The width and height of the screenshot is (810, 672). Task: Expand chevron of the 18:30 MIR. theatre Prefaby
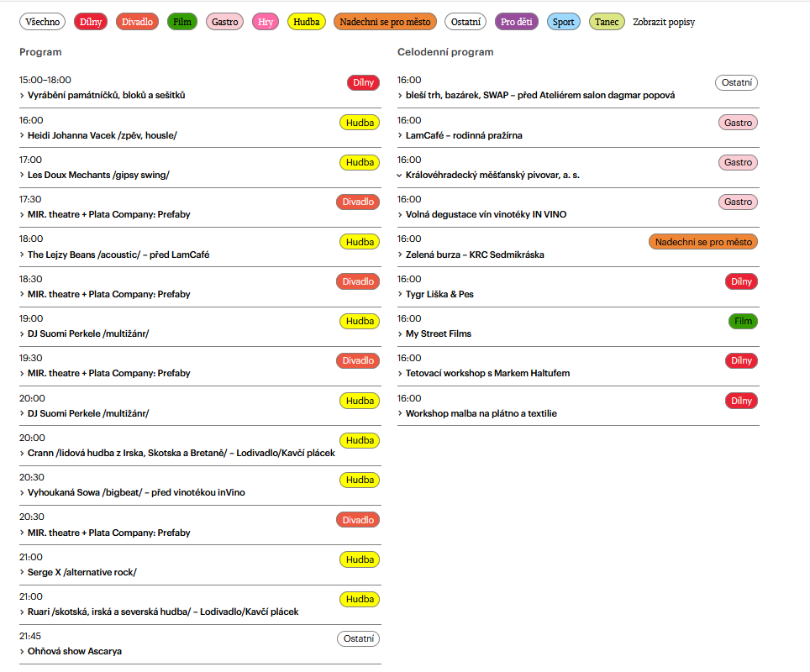[x=22, y=294]
